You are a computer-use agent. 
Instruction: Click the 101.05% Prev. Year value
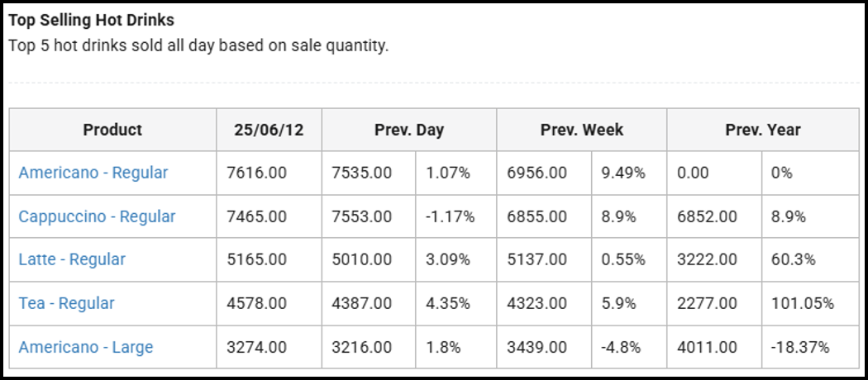point(802,303)
